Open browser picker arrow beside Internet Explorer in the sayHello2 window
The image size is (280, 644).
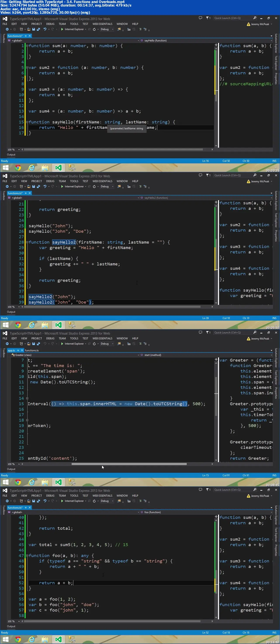tap(86, 186)
